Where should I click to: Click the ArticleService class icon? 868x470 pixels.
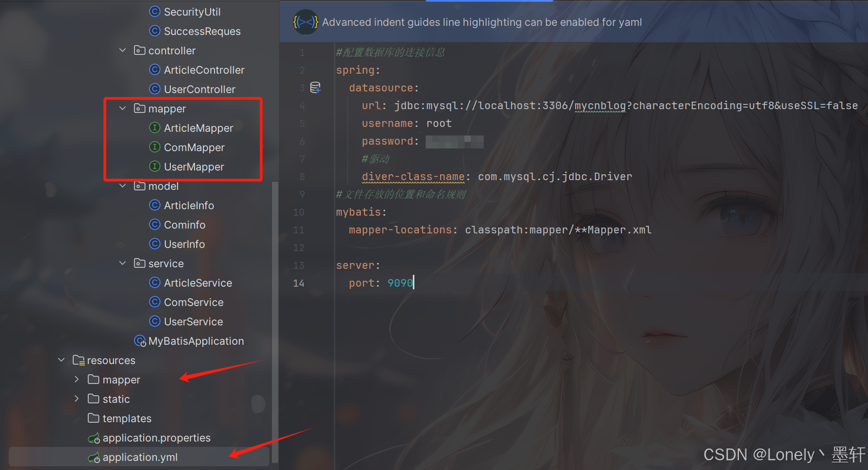155,282
